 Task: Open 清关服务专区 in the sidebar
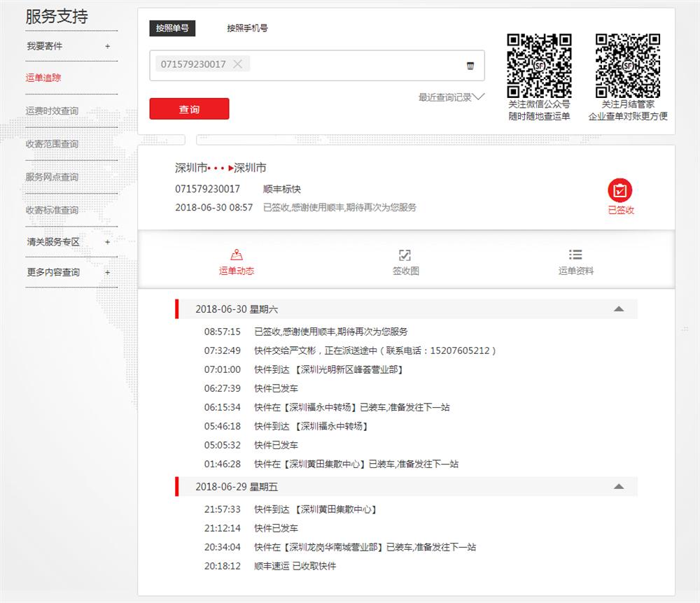[x=53, y=242]
